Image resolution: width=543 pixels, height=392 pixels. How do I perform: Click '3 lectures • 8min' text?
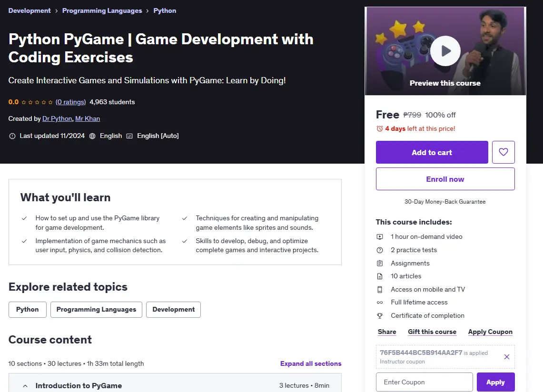click(x=305, y=385)
